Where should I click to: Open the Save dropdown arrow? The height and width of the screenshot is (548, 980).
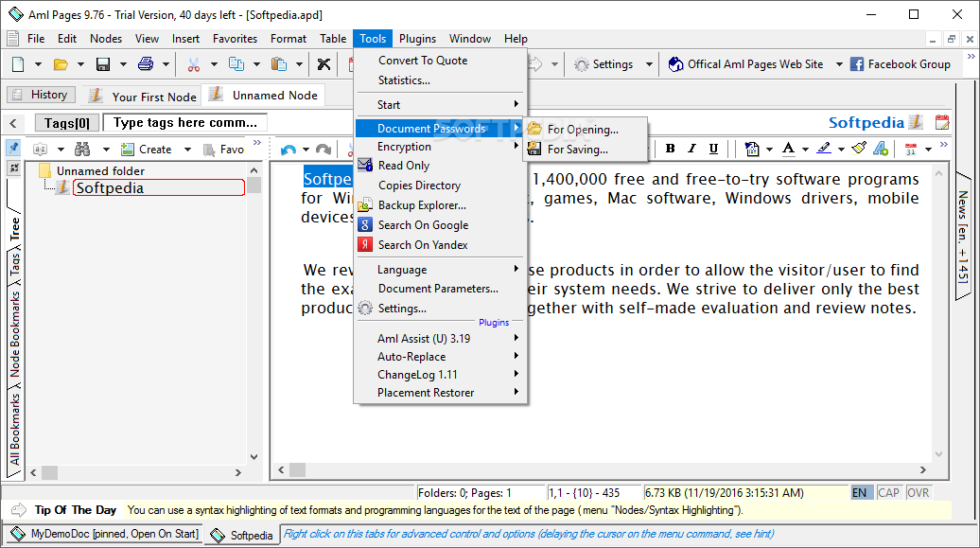[x=123, y=64]
